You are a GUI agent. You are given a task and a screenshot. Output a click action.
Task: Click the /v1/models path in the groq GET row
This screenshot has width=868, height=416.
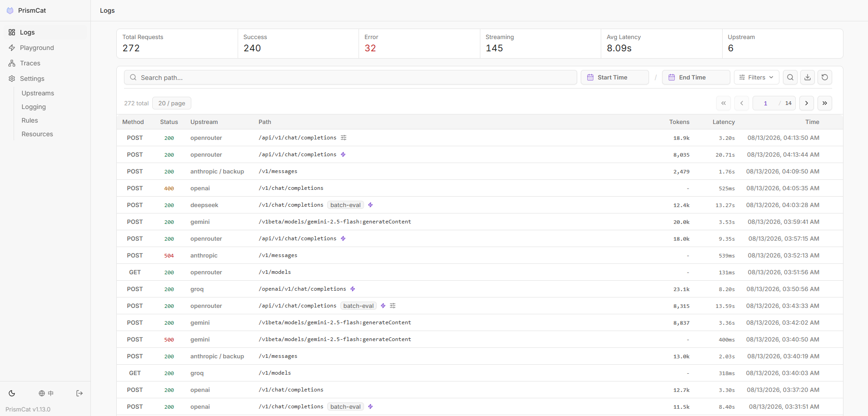275,373
